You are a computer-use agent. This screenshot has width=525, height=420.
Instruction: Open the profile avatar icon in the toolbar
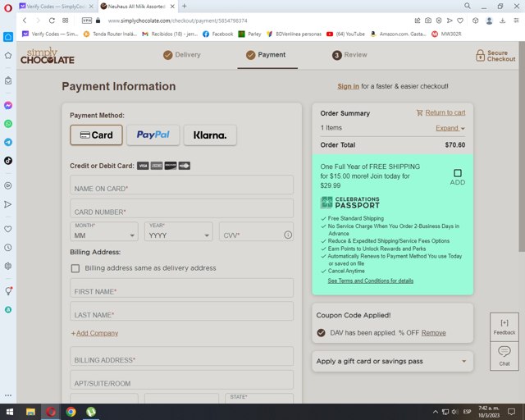click(x=489, y=21)
